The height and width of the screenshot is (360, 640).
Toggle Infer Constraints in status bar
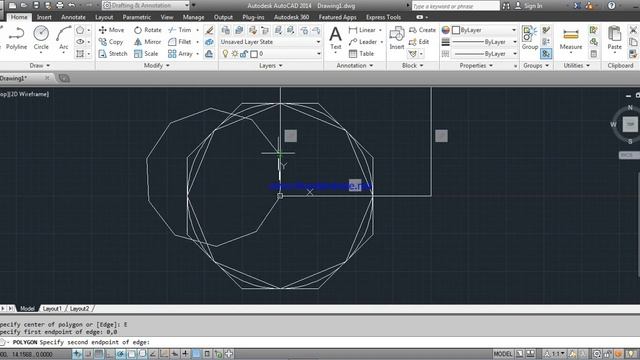(x=77, y=354)
